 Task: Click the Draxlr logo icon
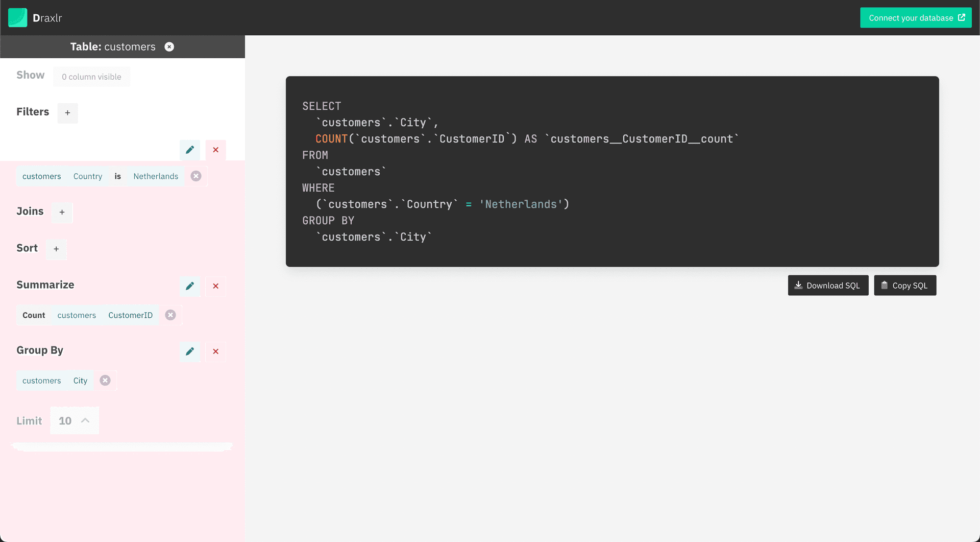17,18
